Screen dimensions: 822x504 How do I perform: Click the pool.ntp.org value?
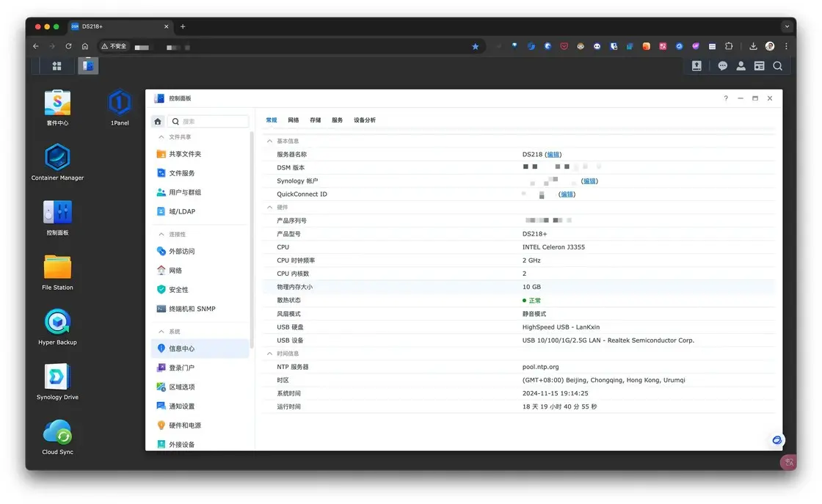point(540,367)
